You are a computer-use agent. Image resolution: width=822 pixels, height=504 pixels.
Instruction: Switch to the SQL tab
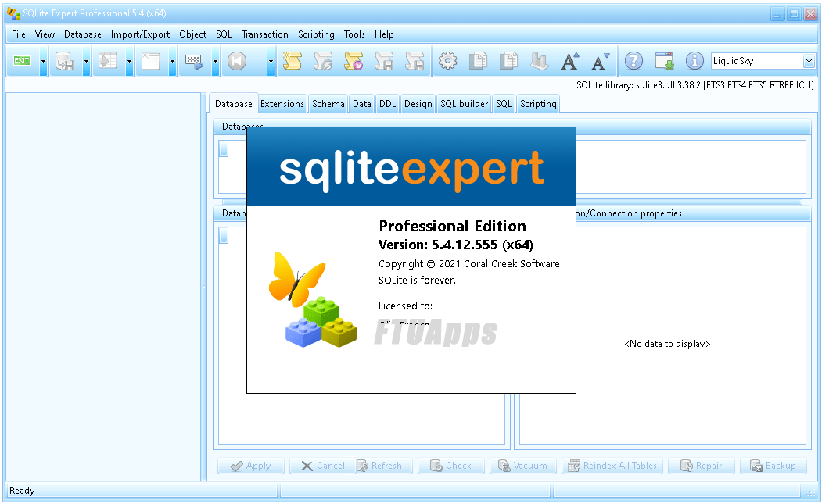click(x=503, y=104)
